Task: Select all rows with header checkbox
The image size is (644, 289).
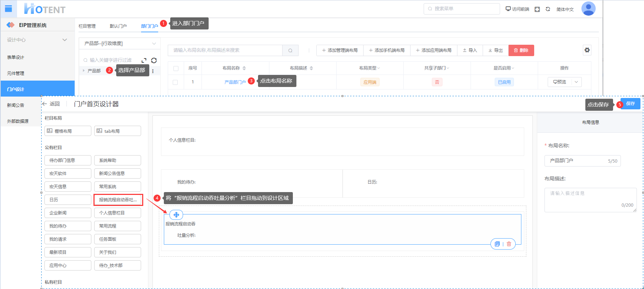Action: [176, 69]
